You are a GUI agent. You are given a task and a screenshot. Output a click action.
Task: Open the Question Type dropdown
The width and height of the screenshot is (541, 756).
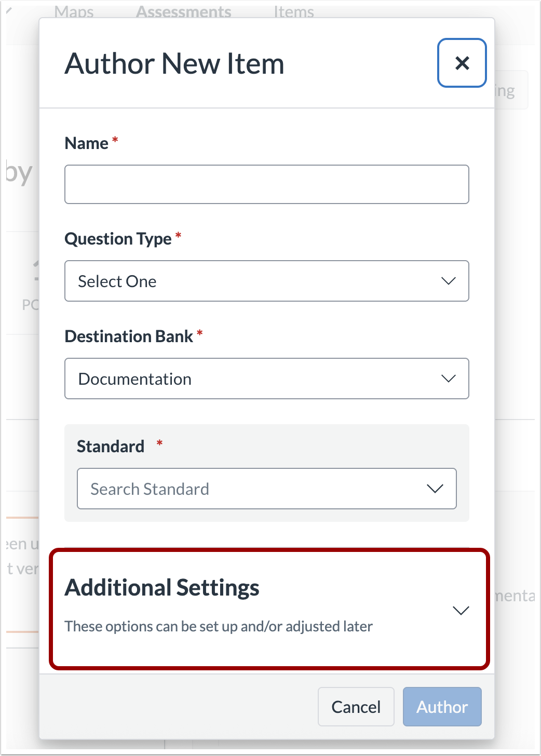coord(267,281)
